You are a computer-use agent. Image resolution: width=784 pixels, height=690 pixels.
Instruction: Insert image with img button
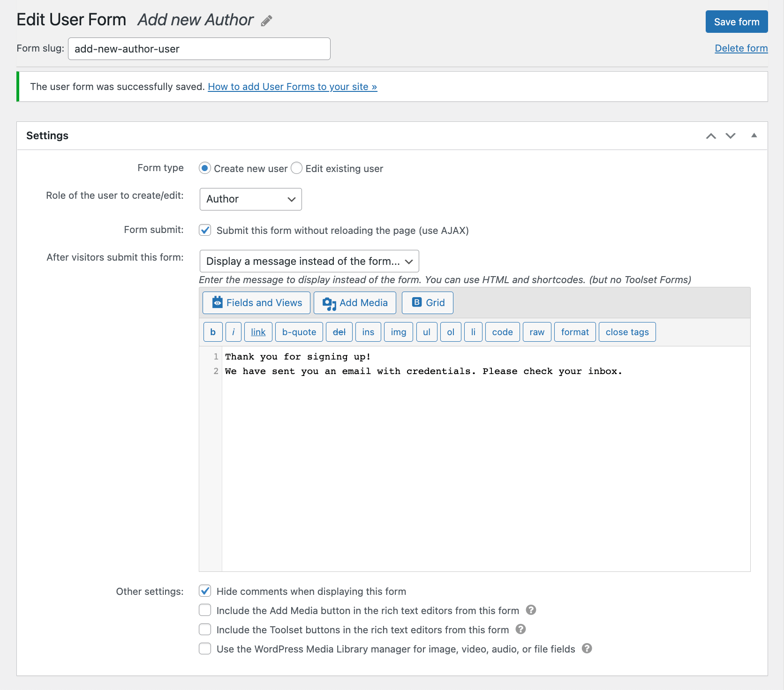tap(399, 332)
